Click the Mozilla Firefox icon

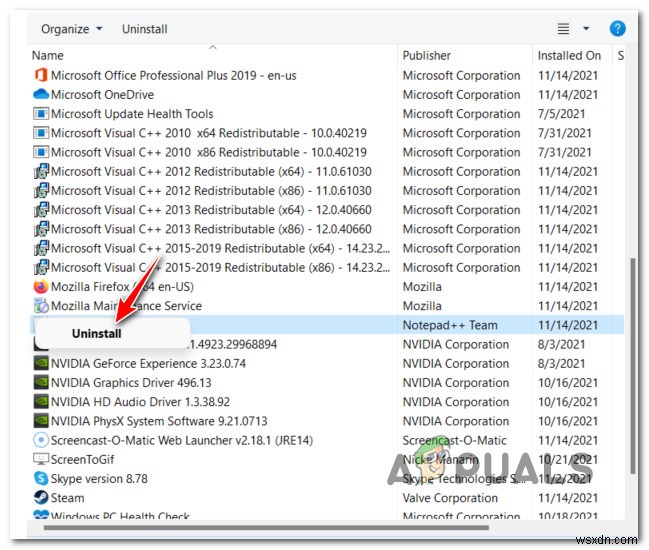(41, 286)
